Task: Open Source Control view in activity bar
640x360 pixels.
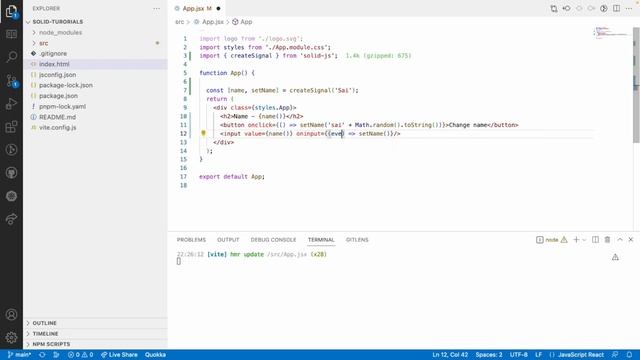Action: tap(11, 80)
